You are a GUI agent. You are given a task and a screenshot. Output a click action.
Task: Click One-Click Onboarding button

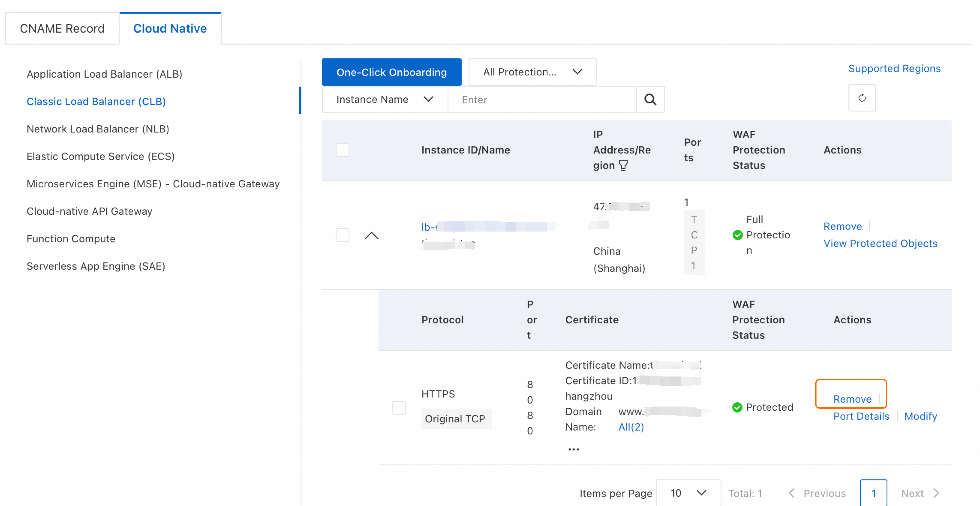(x=391, y=72)
